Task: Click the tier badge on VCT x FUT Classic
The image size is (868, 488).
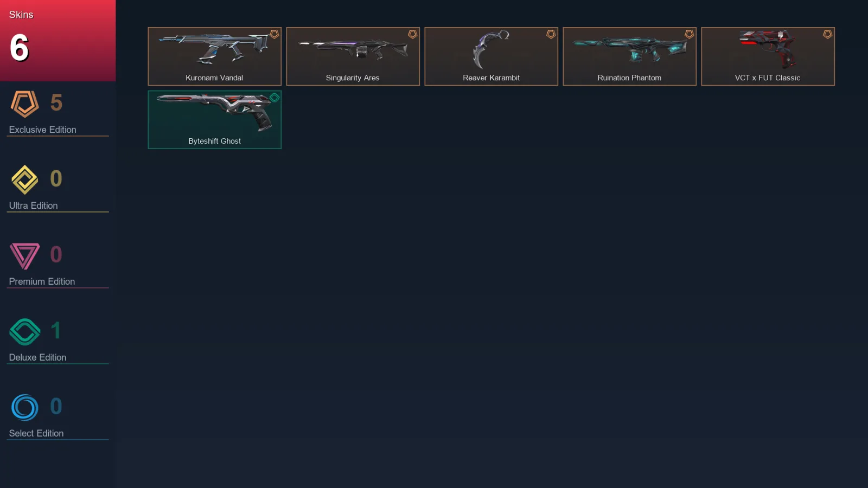Action: 828,34
